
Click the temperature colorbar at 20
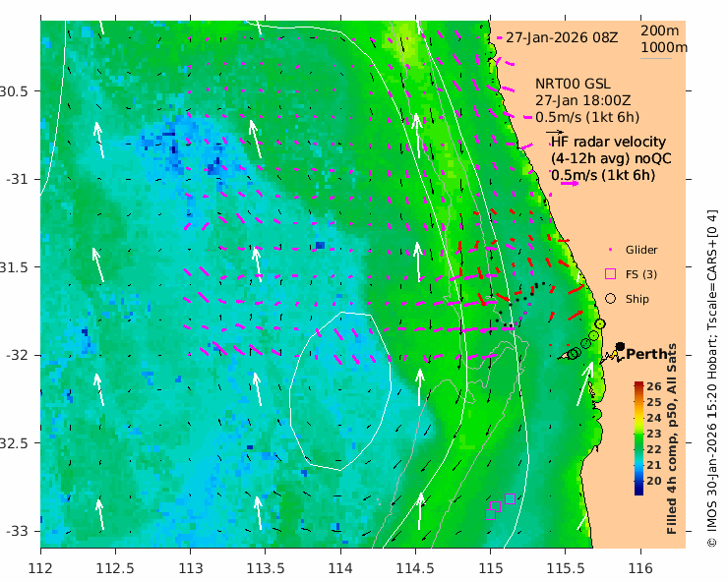coord(638,481)
